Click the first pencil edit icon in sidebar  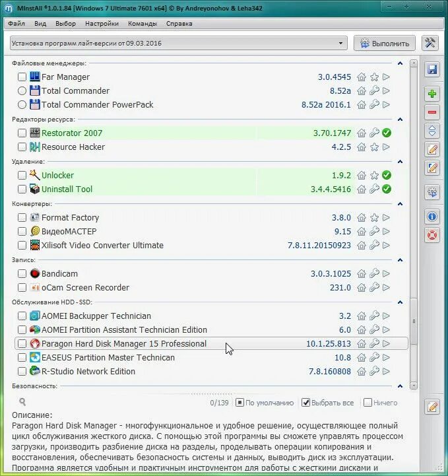coord(432,149)
